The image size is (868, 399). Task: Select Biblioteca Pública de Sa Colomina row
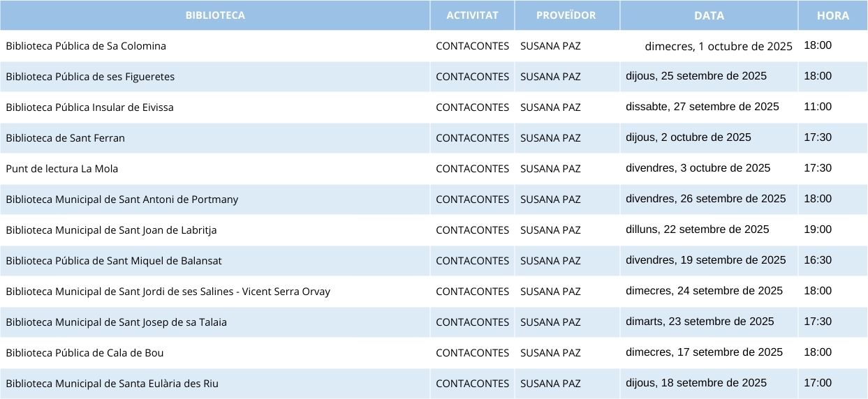point(434,46)
